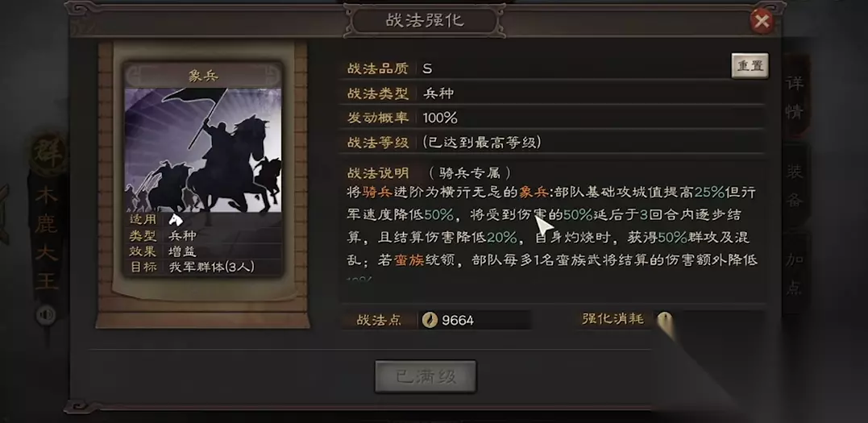The image size is (868, 423).
Task: Click the orange 蛮族 keyword link
Action: pyautogui.click(x=409, y=260)
